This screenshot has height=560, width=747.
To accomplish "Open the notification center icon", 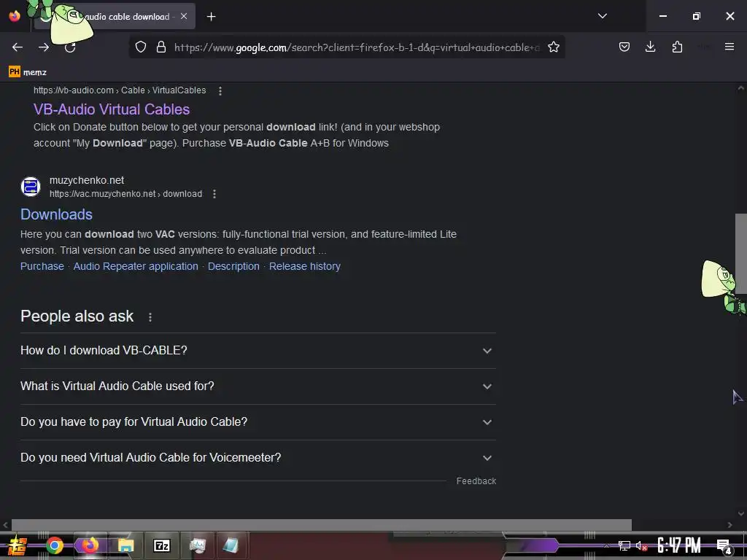I will tap(724, 546).
